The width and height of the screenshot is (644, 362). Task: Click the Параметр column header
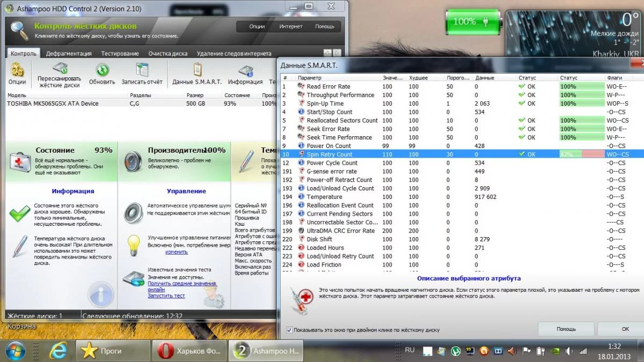click(338, 78)
